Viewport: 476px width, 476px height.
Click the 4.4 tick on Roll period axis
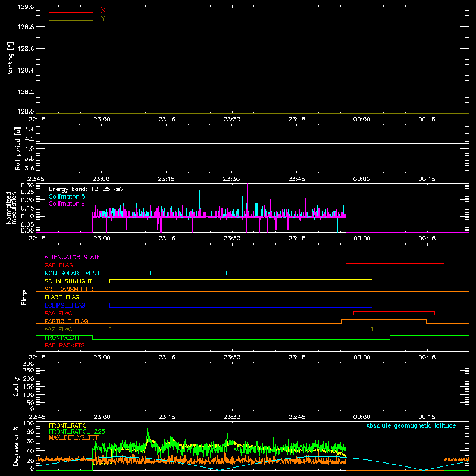29,130
